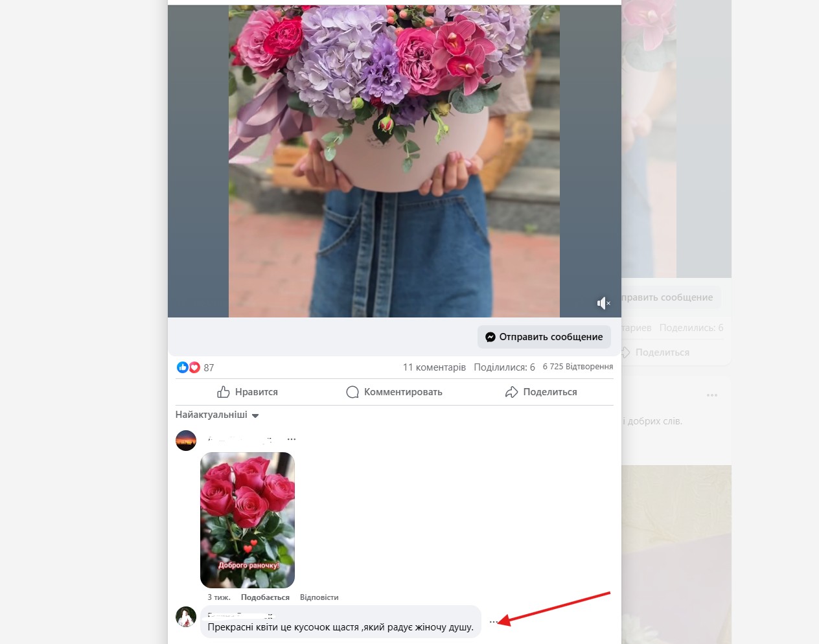Open the "11 коментарів" link

[x=434, y=367]
